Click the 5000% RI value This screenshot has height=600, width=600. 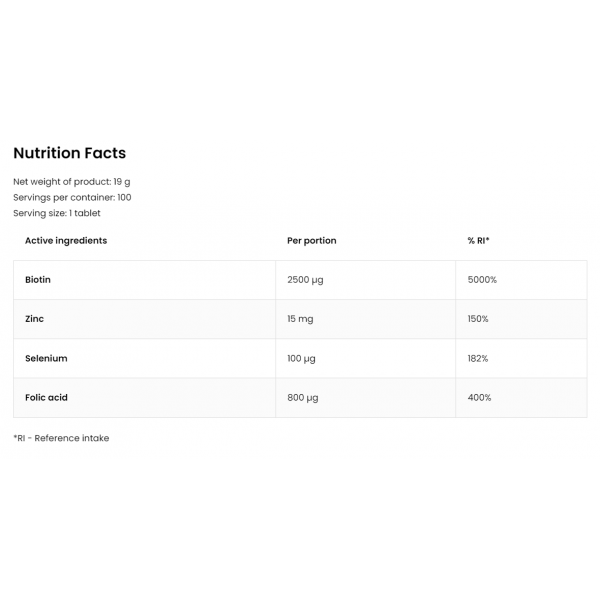pos(482,280)
